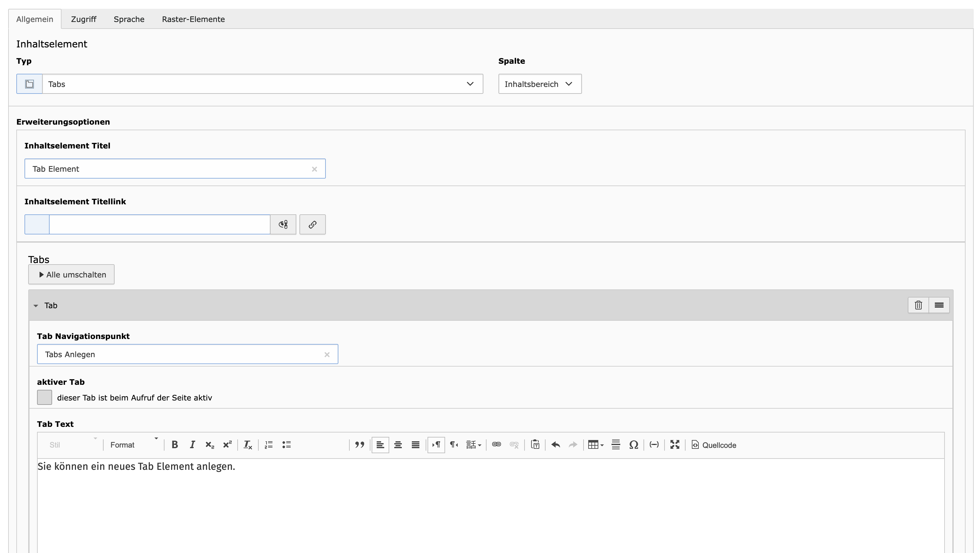
Task: Switch to the Zugriff tab
Action: coord(84,19)
